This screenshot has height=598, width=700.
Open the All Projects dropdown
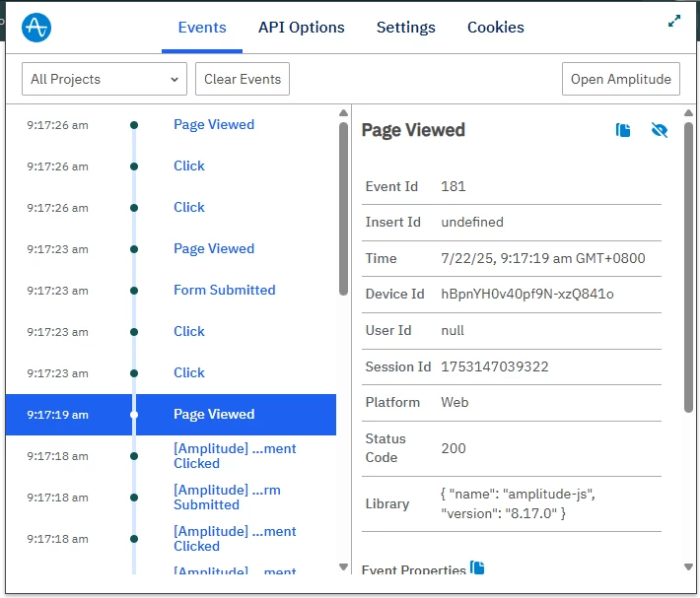click(x=105, y=79)
